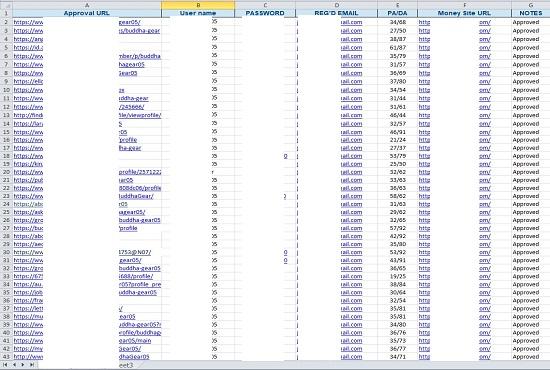
Task: Select row 30 by its row number
Action: [6, 252]
